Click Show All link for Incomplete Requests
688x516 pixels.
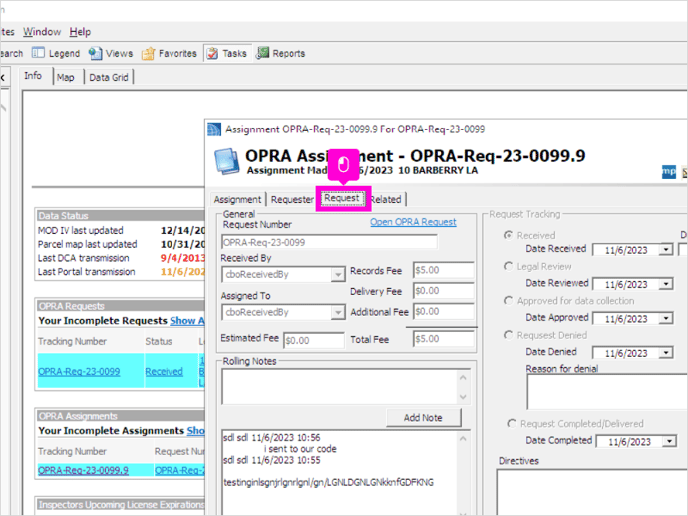pyautogui.click(x=187, y=321)
